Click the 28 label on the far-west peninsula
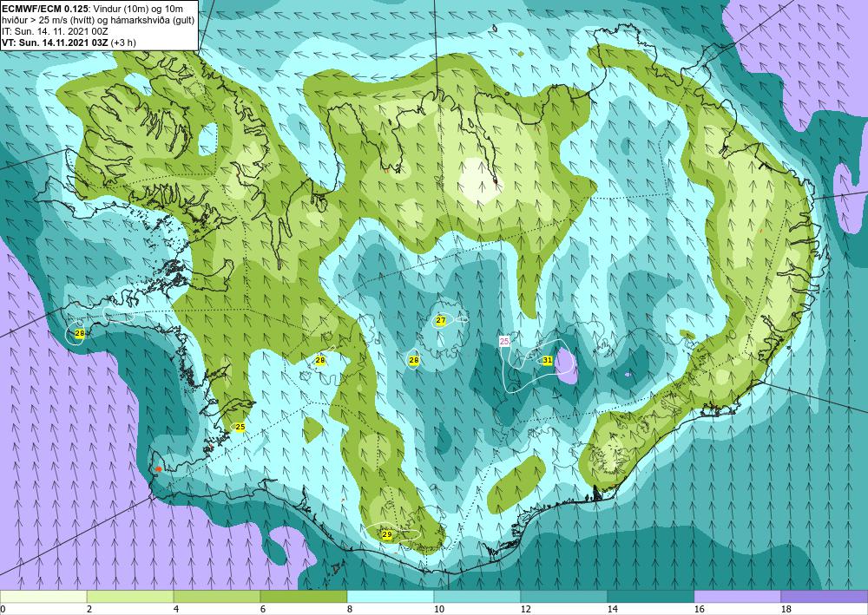868x615 pixels. (80, 333)
